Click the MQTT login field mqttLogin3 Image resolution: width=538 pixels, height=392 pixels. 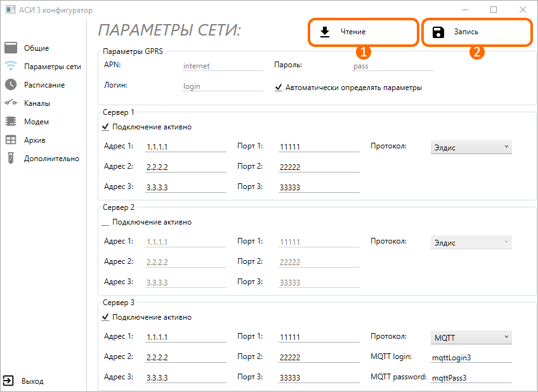(471, 357)
